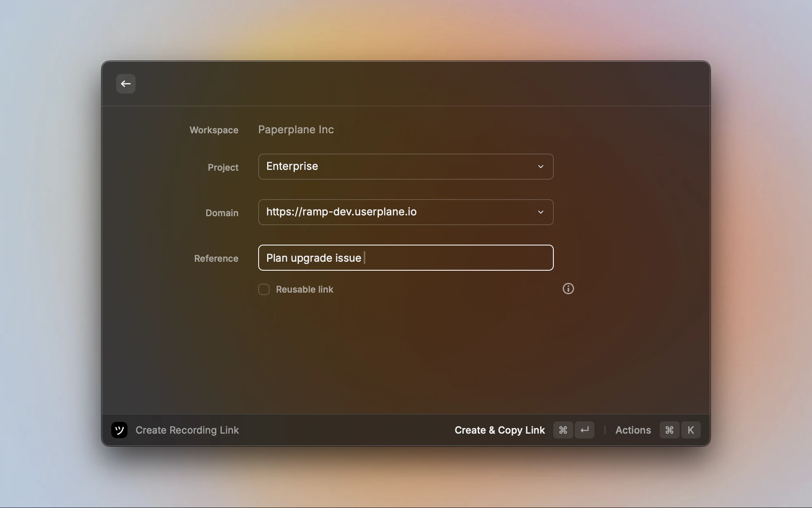Click the Create Recording Link title
The height and width of the screenshot is (508, 812).
187,430
